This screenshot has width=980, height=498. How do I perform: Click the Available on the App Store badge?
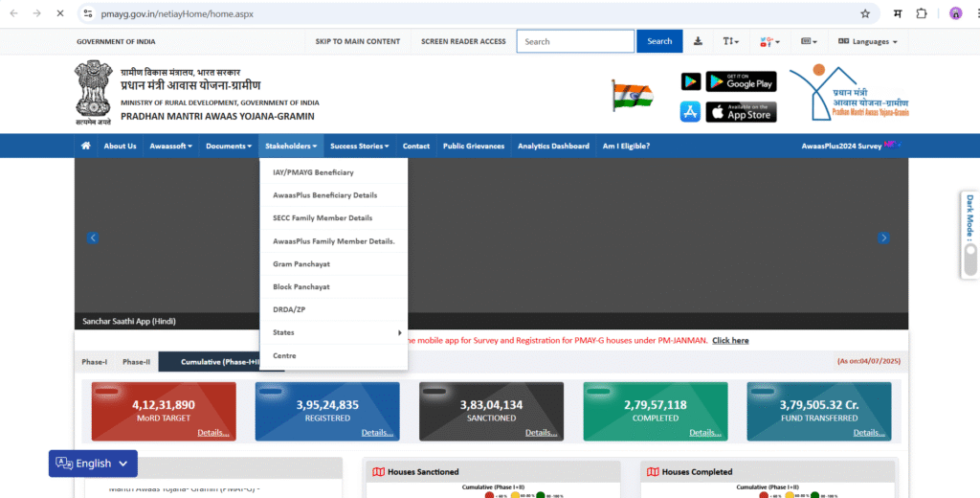click(x=742, y=112)
